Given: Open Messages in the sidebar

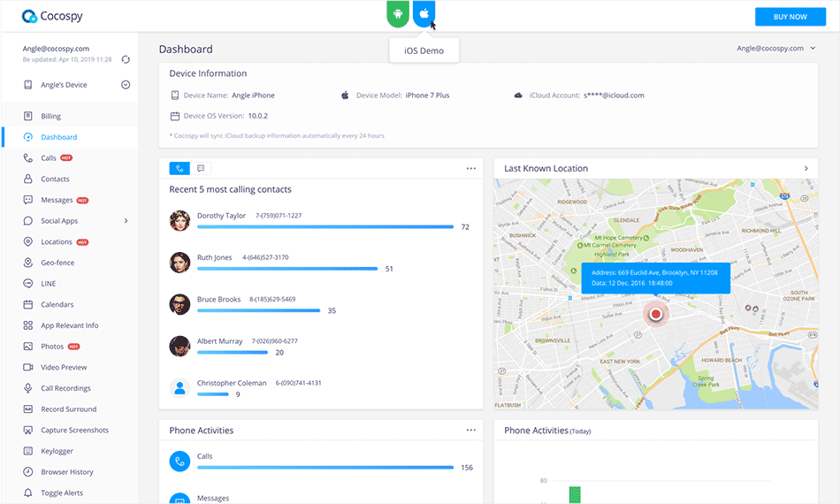Looking at the screenshot, I should pyautogui.click(x=57, y=200).
